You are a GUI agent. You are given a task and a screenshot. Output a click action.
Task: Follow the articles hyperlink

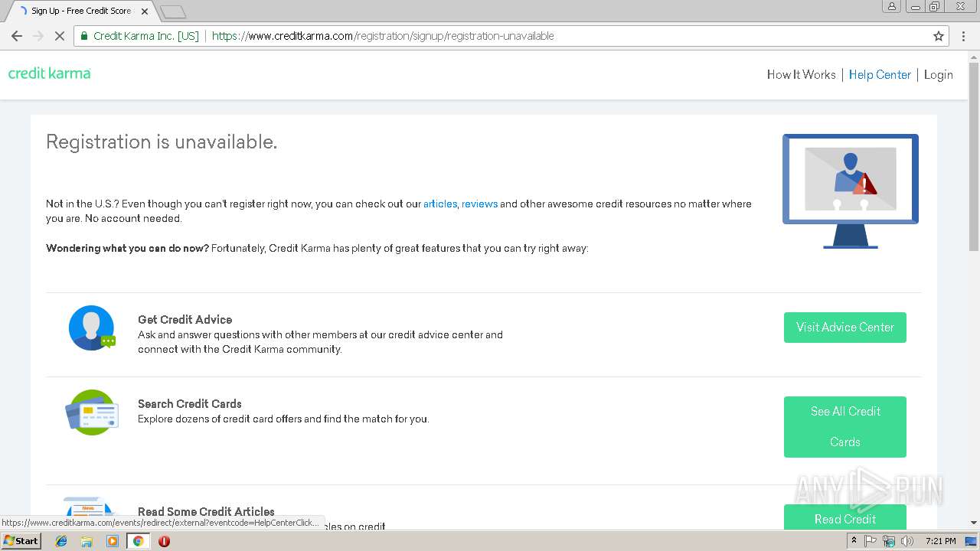440,204
